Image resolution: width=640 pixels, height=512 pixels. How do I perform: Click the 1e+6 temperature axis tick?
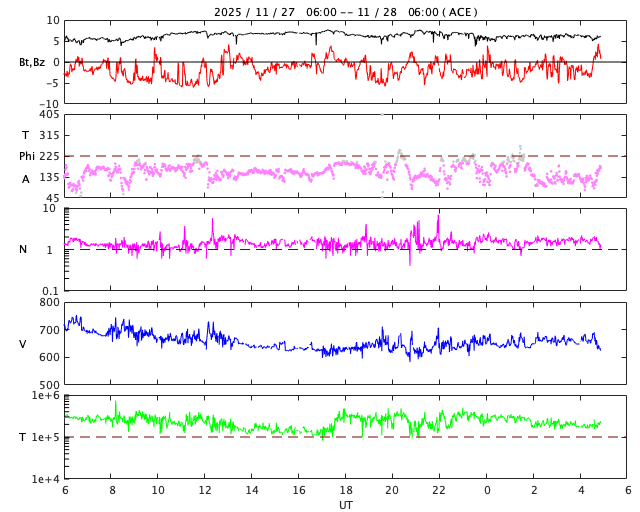pyautogui.click(x=45, y=396)
